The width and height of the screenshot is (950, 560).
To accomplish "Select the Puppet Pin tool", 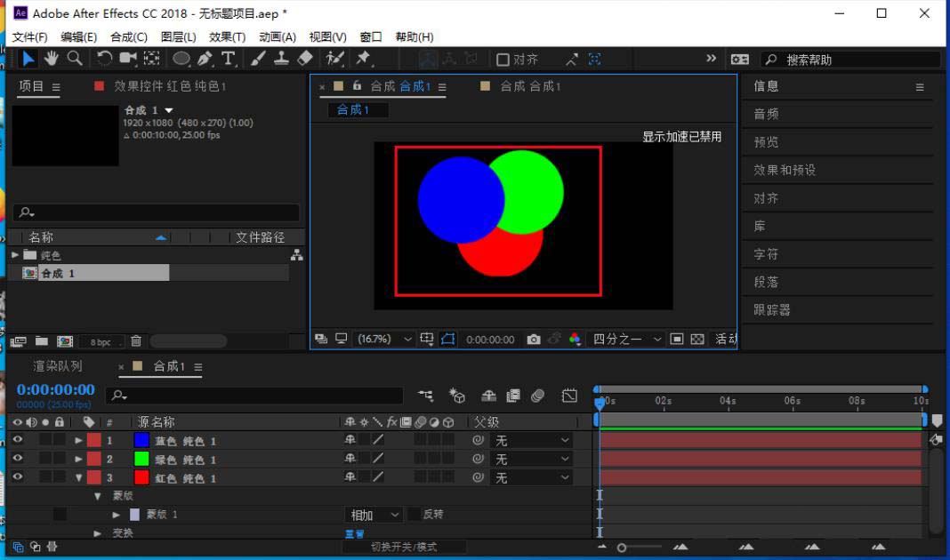I will [363, 59].
